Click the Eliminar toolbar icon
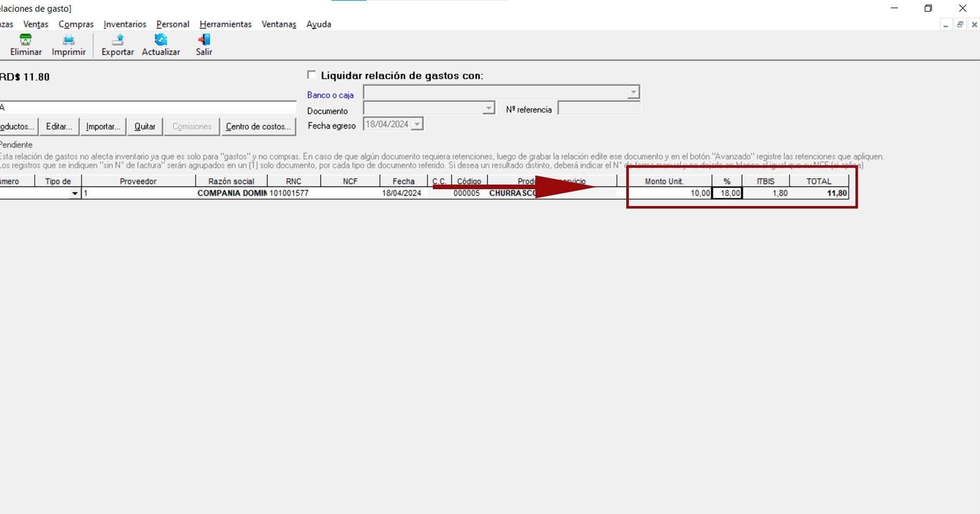Image resolution: width=980 pixels, height=514 pixels. click(x=26, y=40)
